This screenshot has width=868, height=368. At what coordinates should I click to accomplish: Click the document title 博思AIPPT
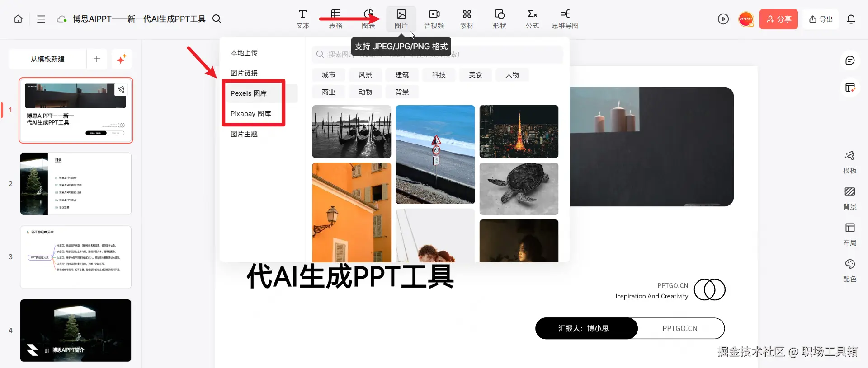pyautogui.click(x=139, y=19)
